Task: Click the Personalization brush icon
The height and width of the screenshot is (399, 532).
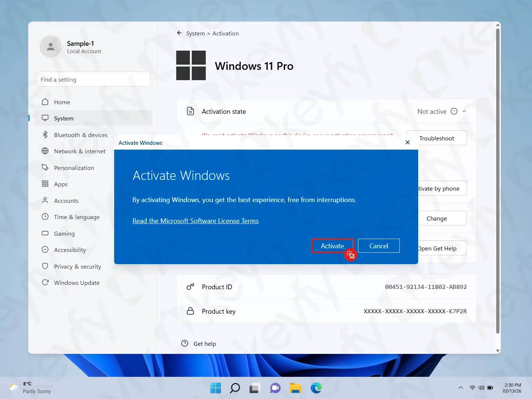Action: (x=45, y=167)
